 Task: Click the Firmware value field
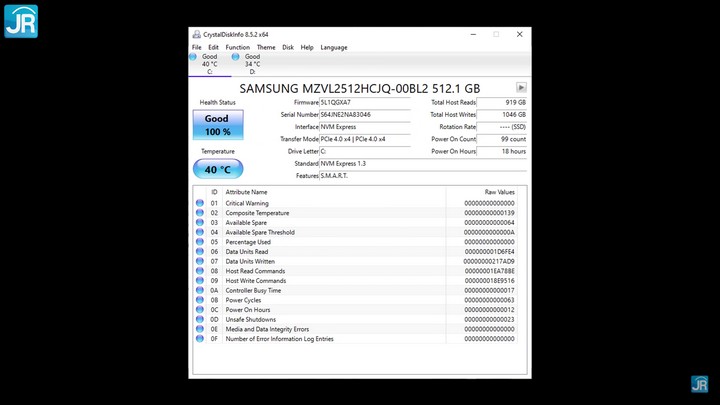pos(365,102)
